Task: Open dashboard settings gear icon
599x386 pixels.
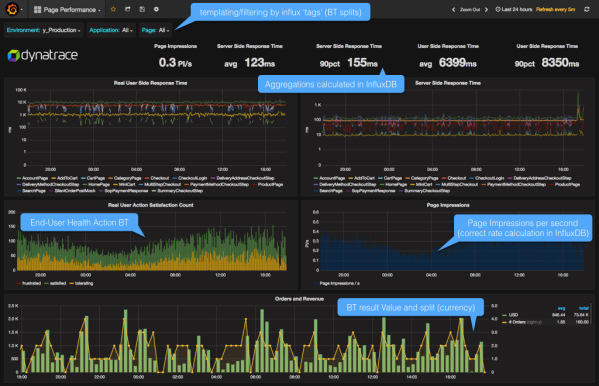Action: [156, 9]
